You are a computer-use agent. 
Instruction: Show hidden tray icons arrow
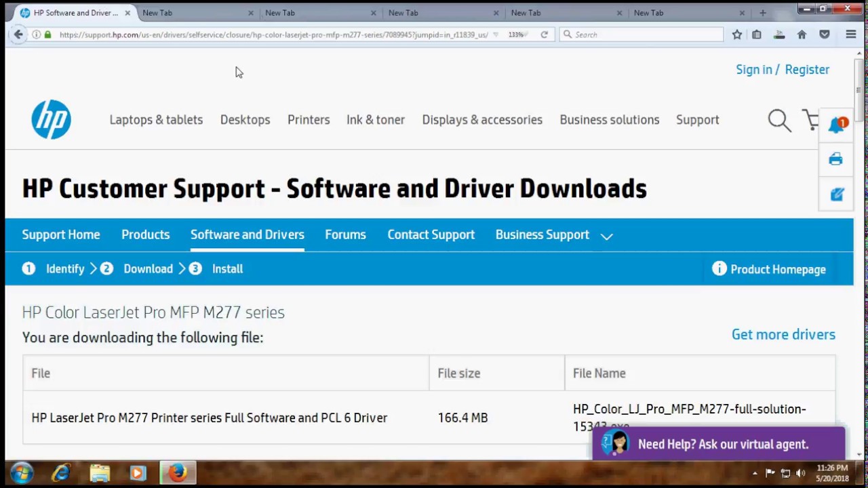pyautogui.click(x=755, y=473)
